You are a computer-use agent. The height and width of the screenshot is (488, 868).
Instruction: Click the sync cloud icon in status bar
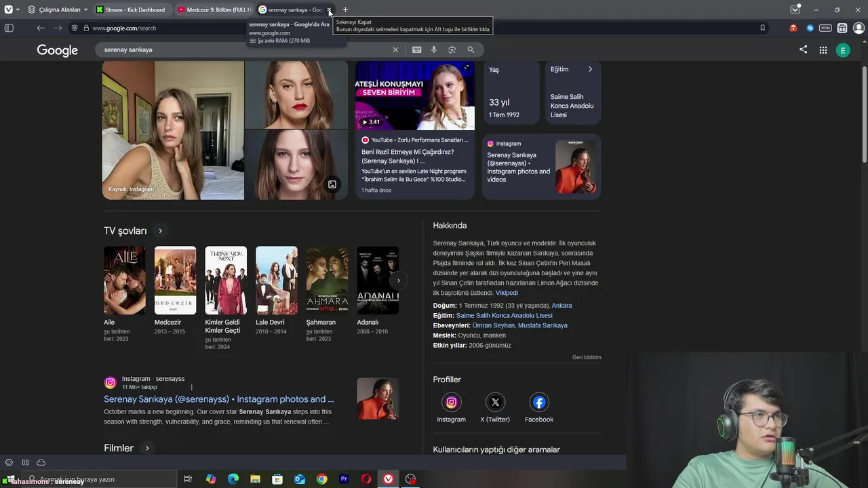41,462
